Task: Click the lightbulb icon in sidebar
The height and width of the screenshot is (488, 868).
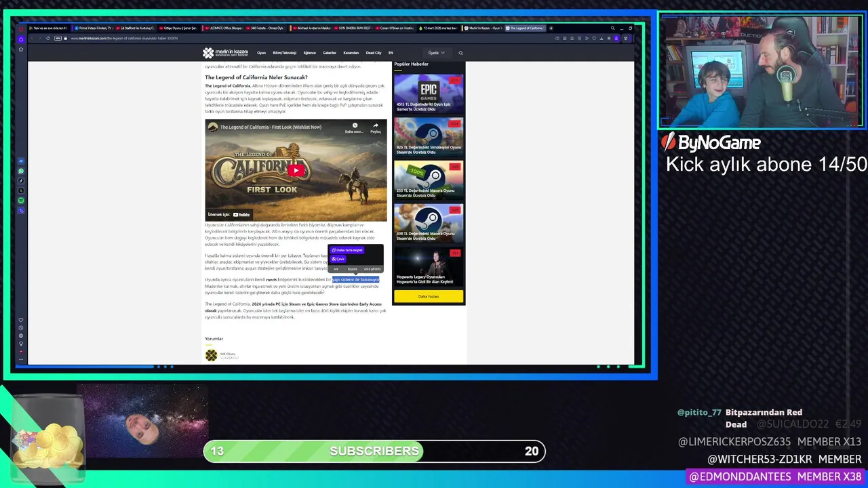Action: [x=21, y=344]
